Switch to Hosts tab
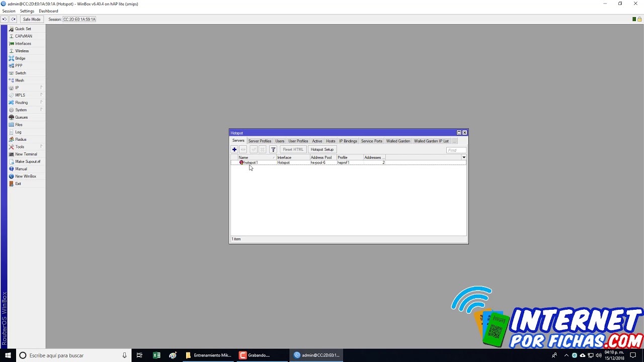The height and width of the screenshot is (362, 644). [x=331, y=141]
